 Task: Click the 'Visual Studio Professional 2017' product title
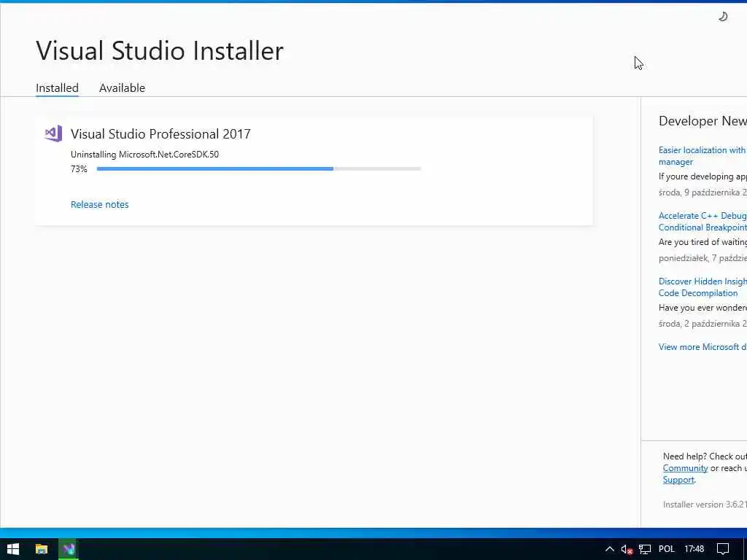click(160, 134)
